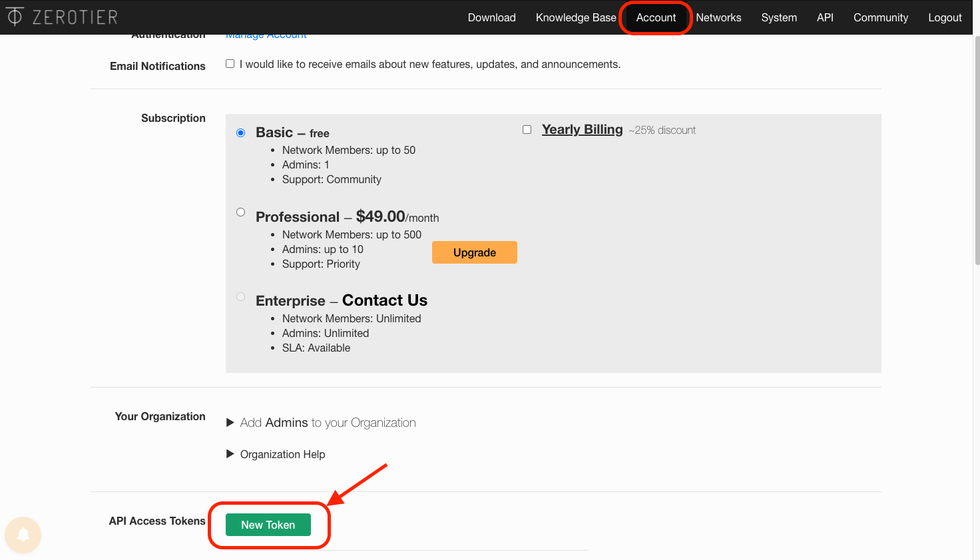
Task: Click 'Admins: Unlimited' list item
Action: pos(326,333)
